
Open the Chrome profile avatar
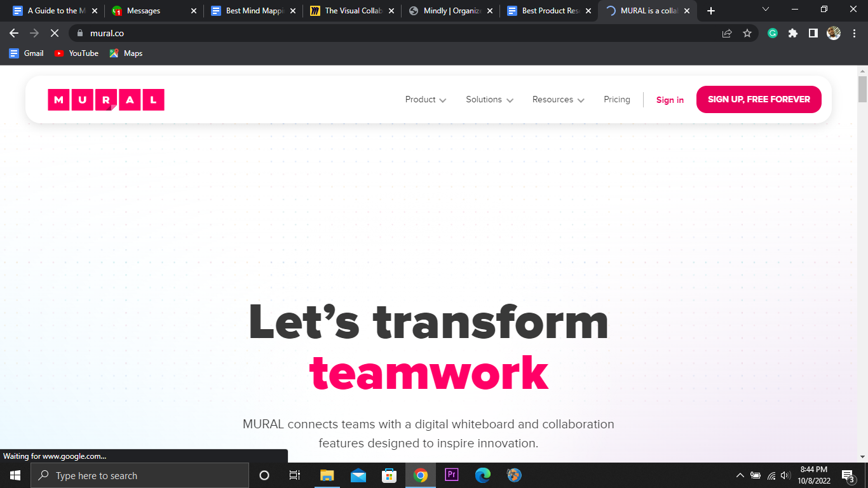[834, 33]
